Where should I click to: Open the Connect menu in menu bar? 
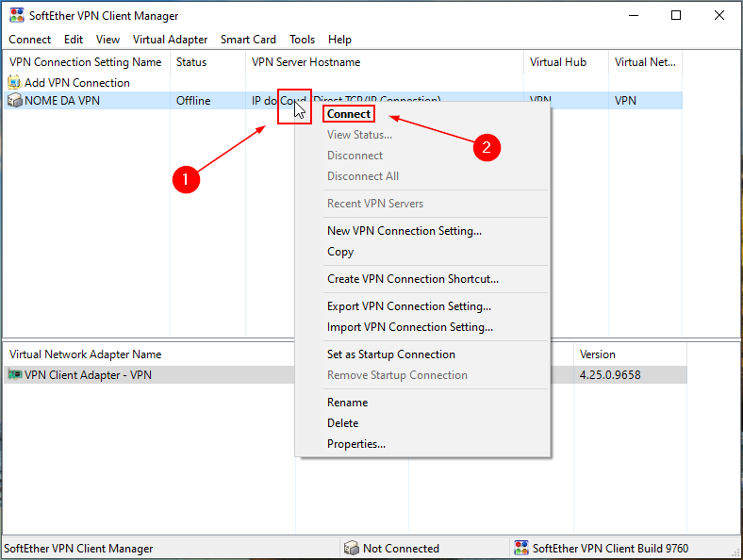[x=30, y=40]
